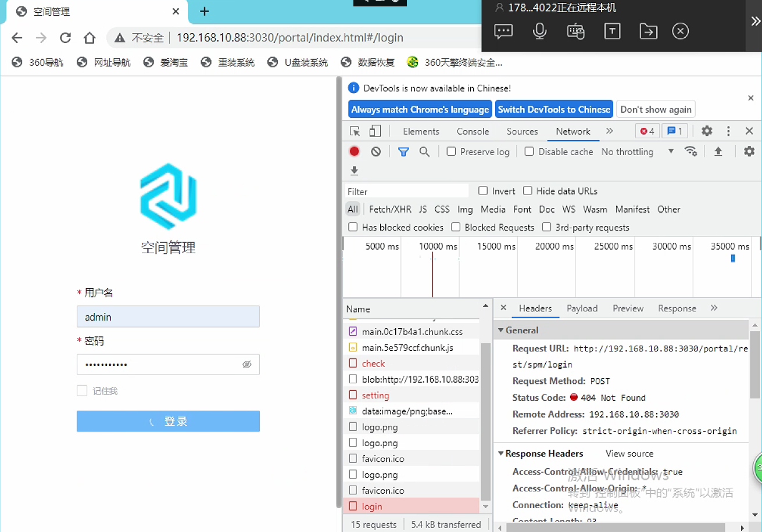Viewport: 762px width, 532px height.
Task: Switch to the Elements panel
Action: pyautogui.click(x=421, y=131)
